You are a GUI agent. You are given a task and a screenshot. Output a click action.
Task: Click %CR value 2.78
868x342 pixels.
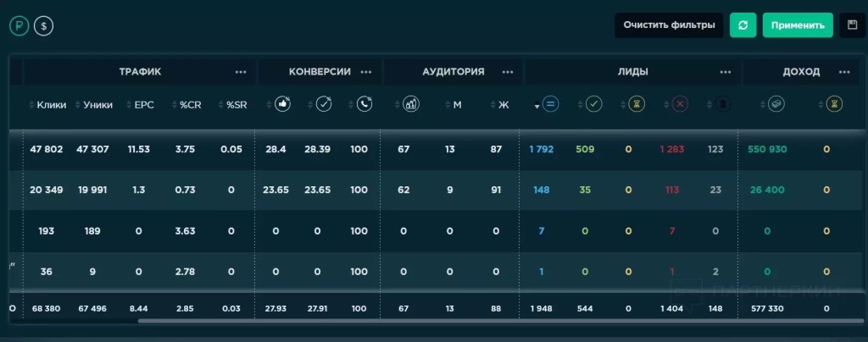coord(185,272)
